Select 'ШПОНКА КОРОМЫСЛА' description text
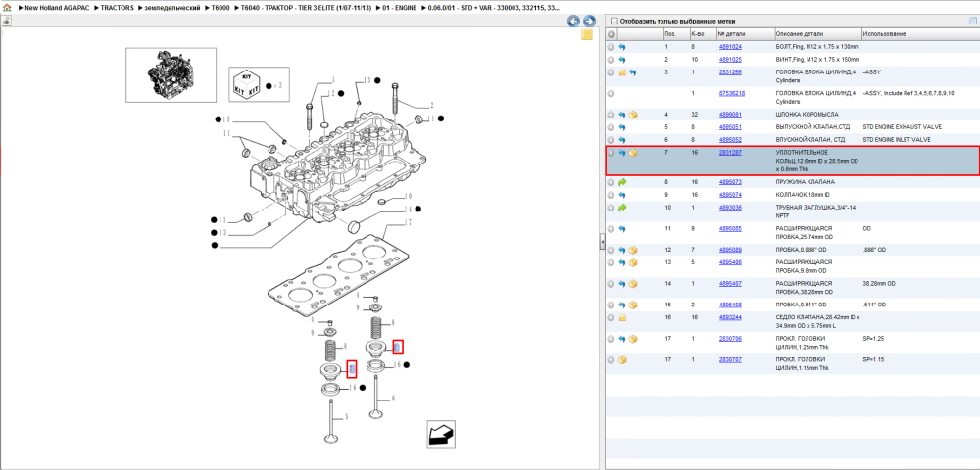The height and width of the screenshot is (470, 980). (807, 115)
